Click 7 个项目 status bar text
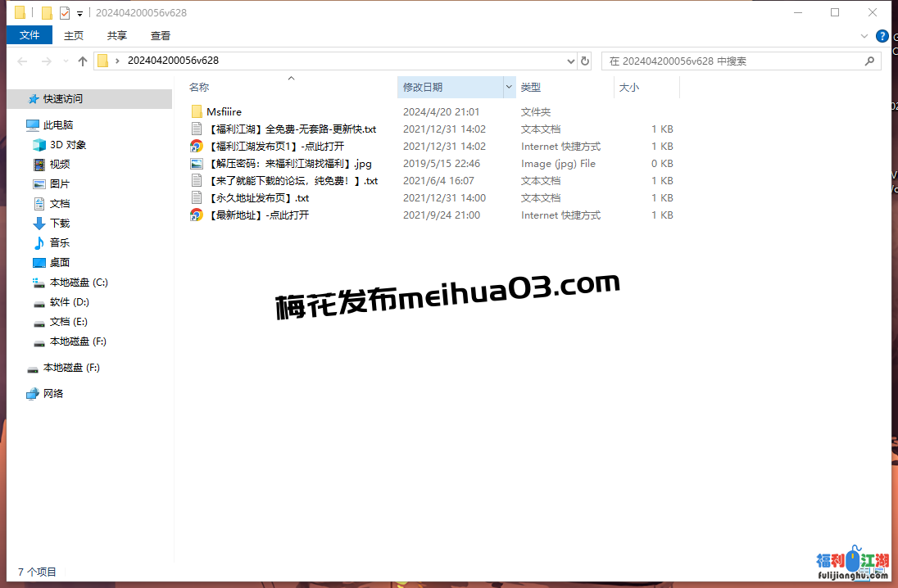 tap(37, 572)
